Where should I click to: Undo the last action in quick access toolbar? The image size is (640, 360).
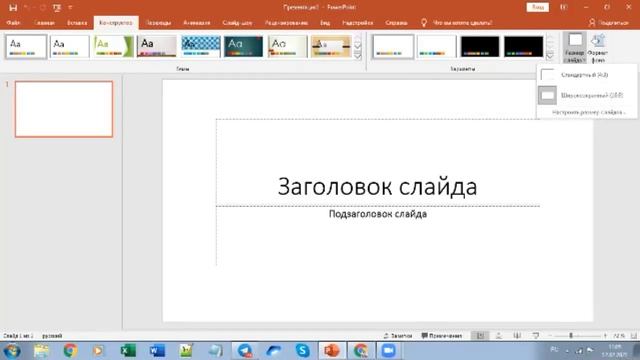click(x=27, y=7)
